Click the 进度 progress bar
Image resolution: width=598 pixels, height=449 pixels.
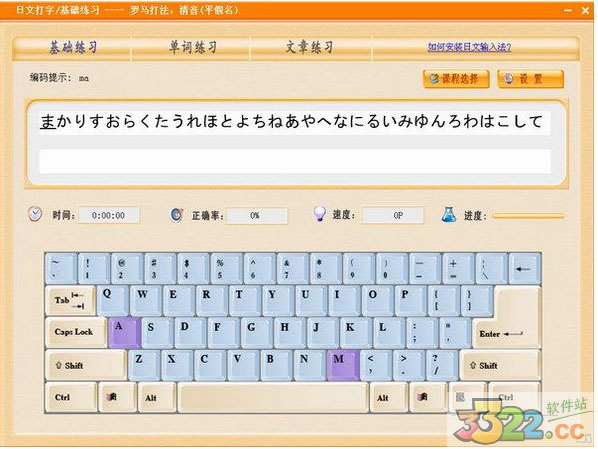pyautogui.click(x=529, y=216)
